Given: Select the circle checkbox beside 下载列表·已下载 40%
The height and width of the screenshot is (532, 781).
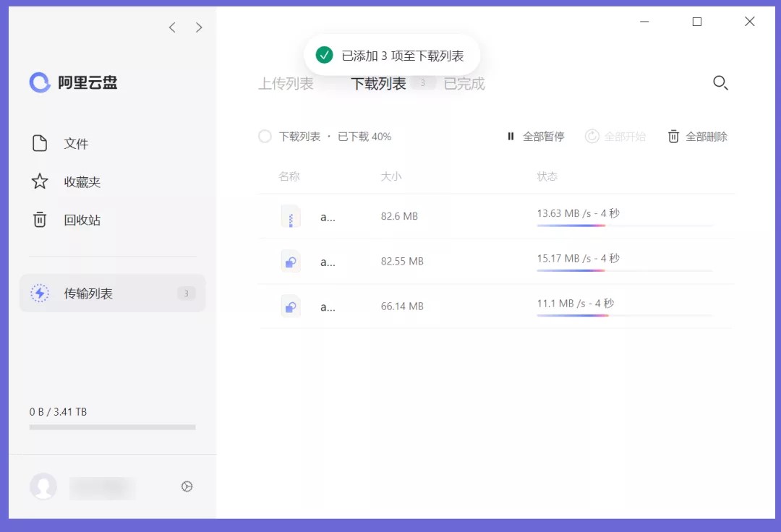Looking at the screenshot, I should pyautogui.click(x=265, y=136).
